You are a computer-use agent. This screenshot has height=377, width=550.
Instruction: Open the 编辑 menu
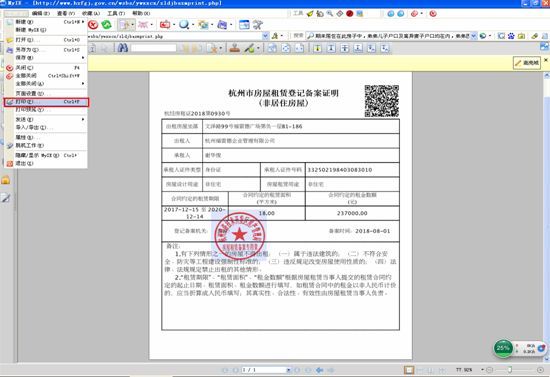41,13
